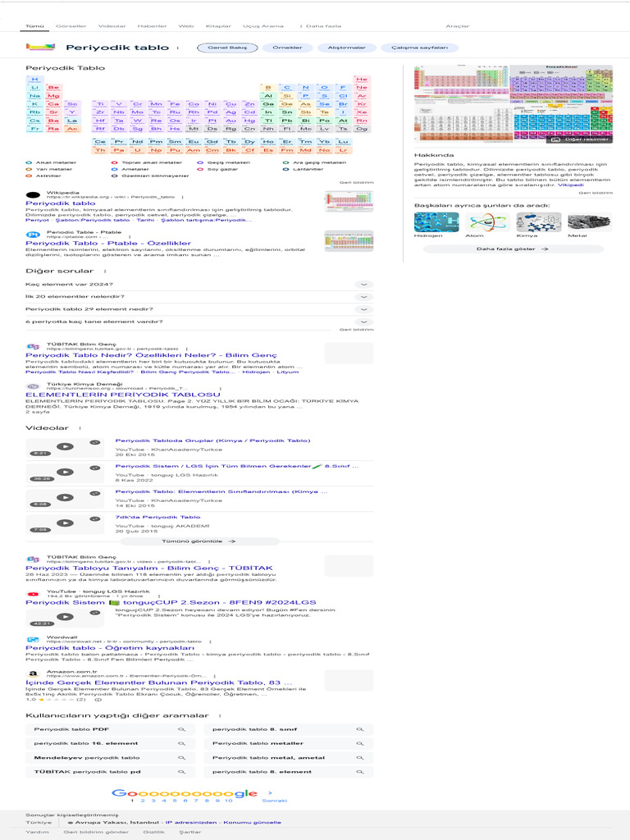Image resolution: width=630 pixels, height=840 pixels.
Task: Open ELEMENTLERİN PERİYODİK TABLOSU result
Action: 123,395
